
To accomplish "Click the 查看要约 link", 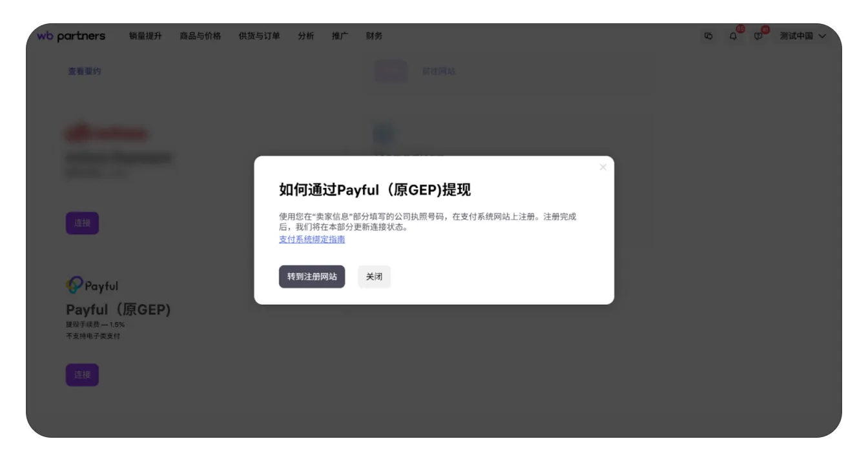I will (x=85, y=71).
